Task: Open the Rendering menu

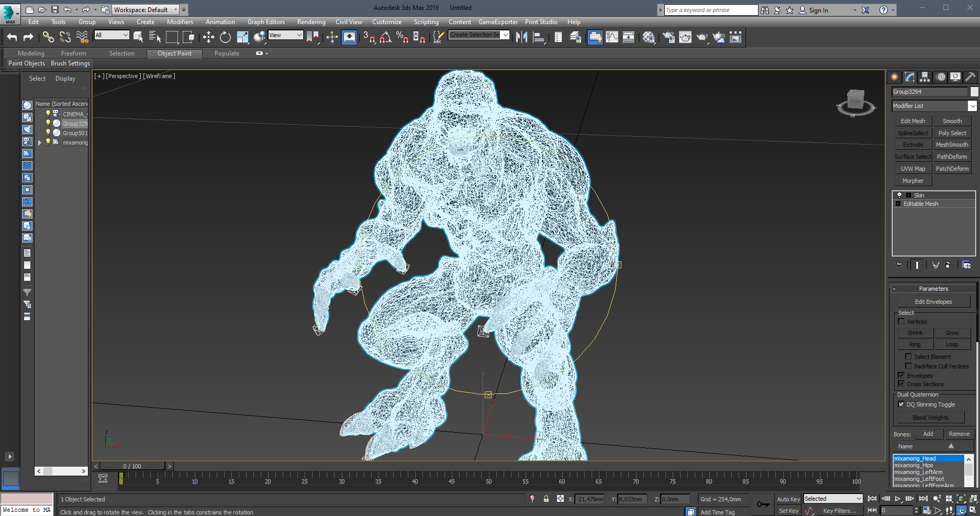Action: (311, 22)
